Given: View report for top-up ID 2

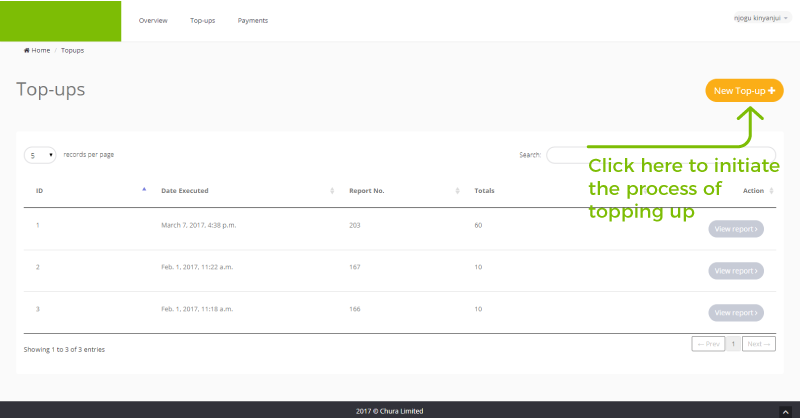Looking at the screenshot, I should point(735,271).
